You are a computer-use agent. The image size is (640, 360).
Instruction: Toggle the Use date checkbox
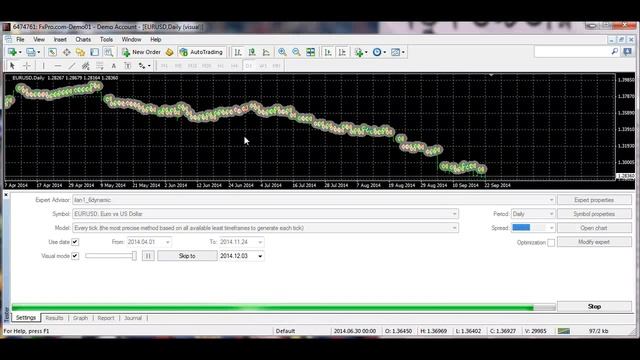(75, 242)
